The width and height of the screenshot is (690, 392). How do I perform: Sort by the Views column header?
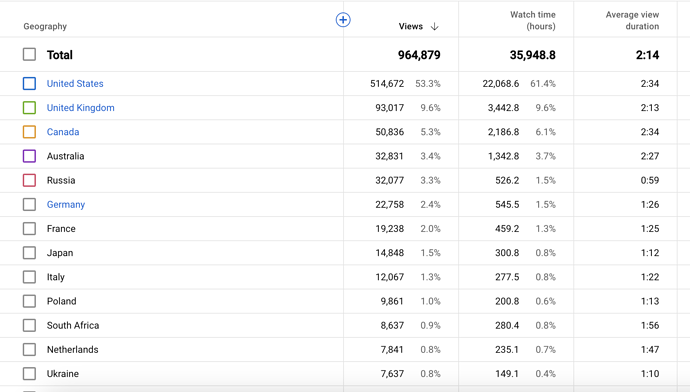[411, 26]
